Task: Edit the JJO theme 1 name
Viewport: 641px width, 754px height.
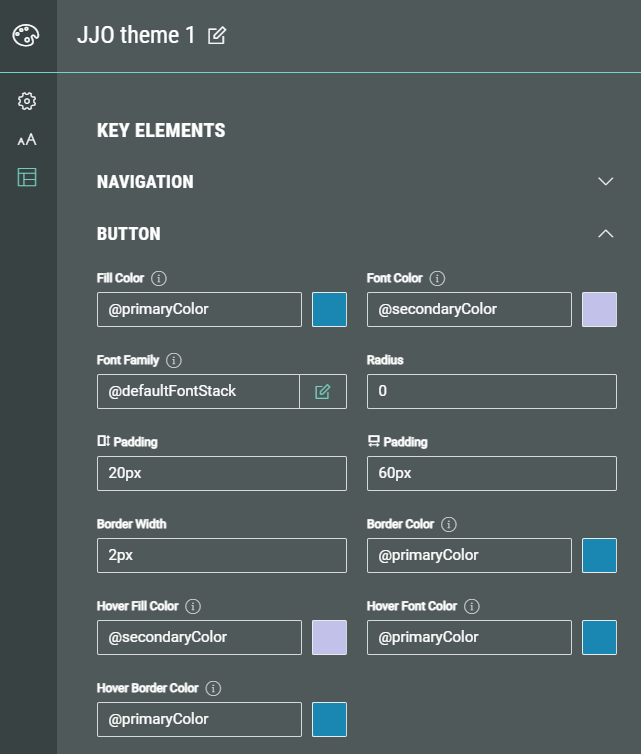Action: pos(217,36)
